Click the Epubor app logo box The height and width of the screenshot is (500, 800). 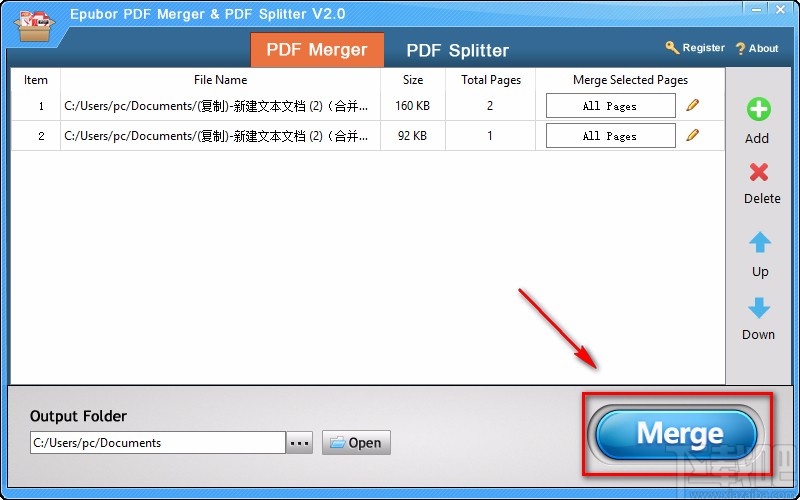coord(35,24)
